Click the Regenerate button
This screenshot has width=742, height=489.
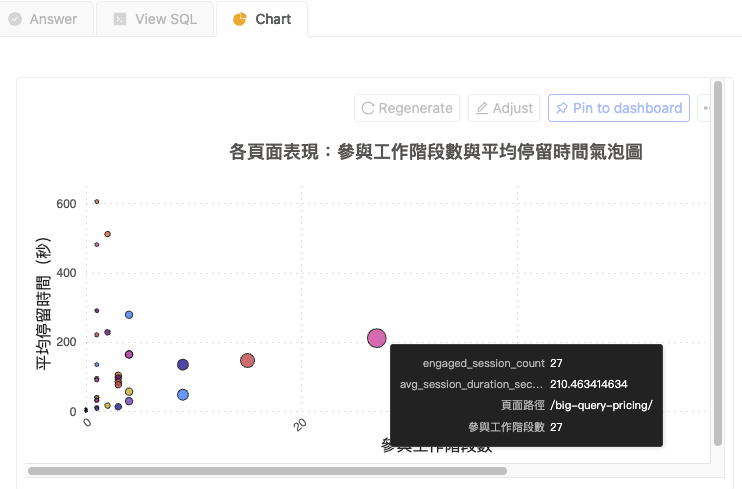coord(407,108)
